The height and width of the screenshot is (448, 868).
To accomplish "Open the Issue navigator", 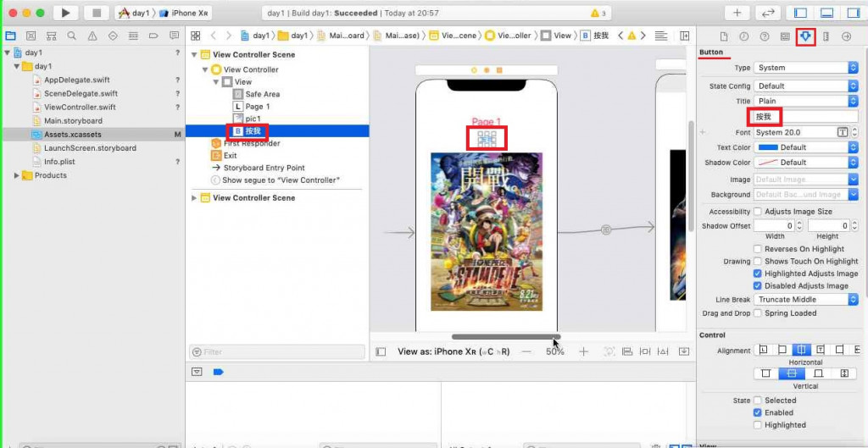I will pyautogui.click(x=92, y=36).
